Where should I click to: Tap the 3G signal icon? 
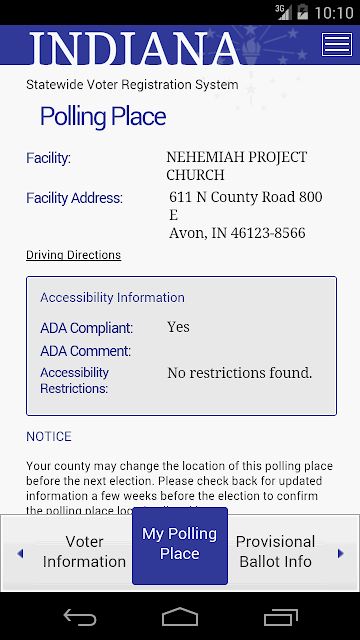click(283, 12)
